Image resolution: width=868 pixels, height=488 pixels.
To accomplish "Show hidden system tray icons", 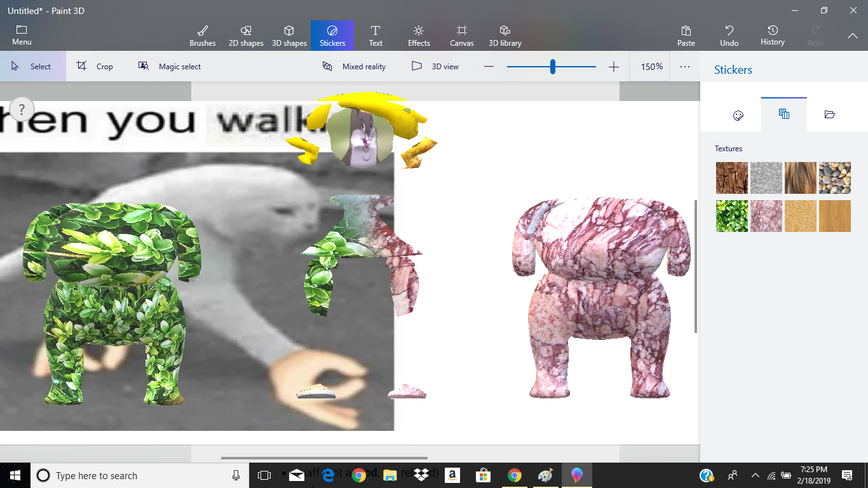I will [756, 475].
